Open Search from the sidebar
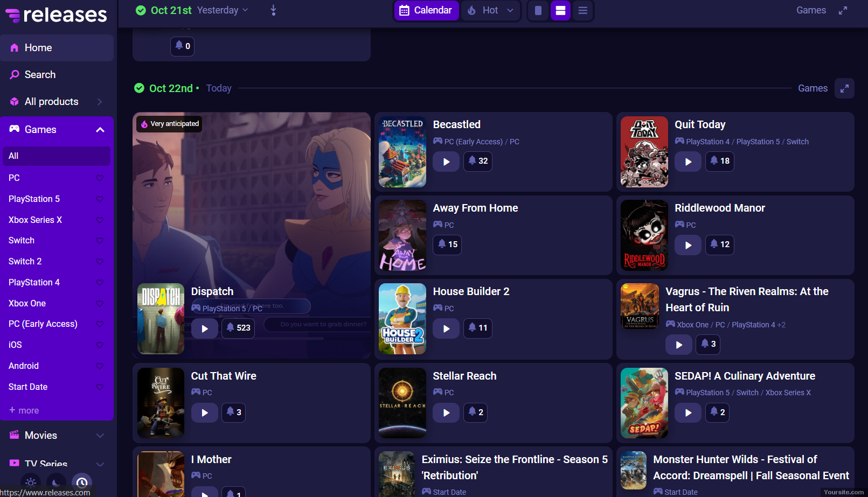The image size is (868, 497). pos(40,75)
